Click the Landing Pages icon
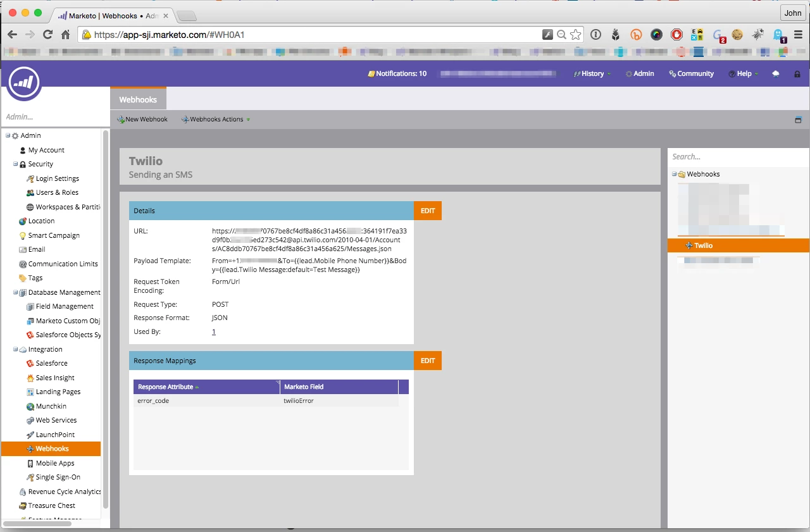This screenshot has height=532, width=810. point(30,392)
